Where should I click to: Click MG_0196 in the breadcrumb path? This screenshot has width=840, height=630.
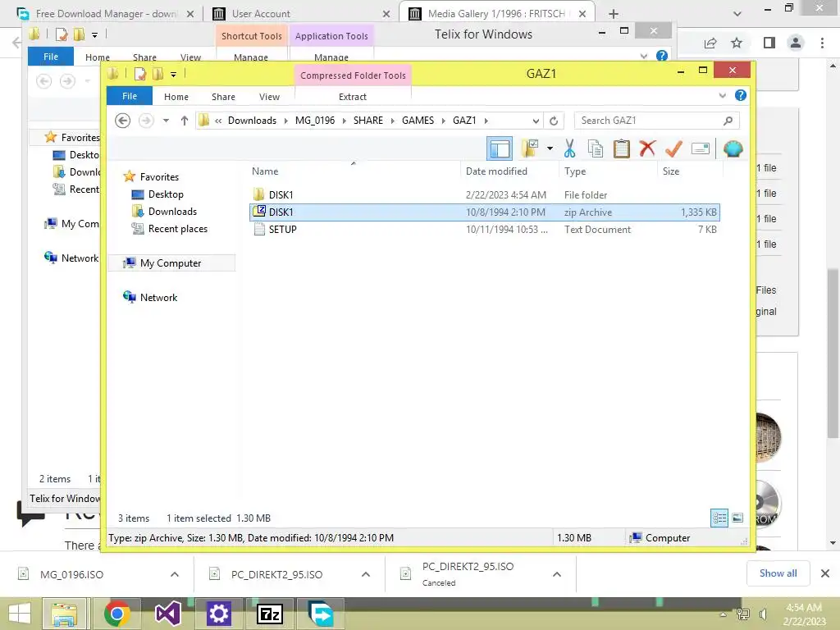[x=315, y=121]
